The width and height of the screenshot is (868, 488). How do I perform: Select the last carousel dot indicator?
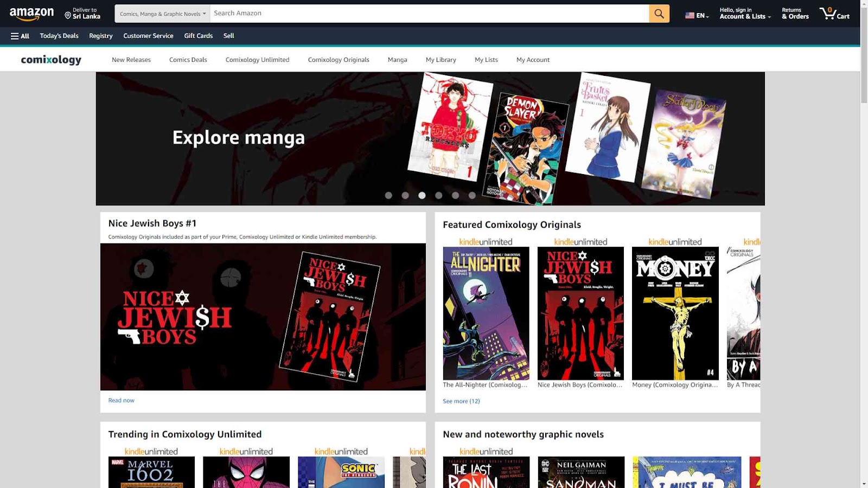click(472, 195)
